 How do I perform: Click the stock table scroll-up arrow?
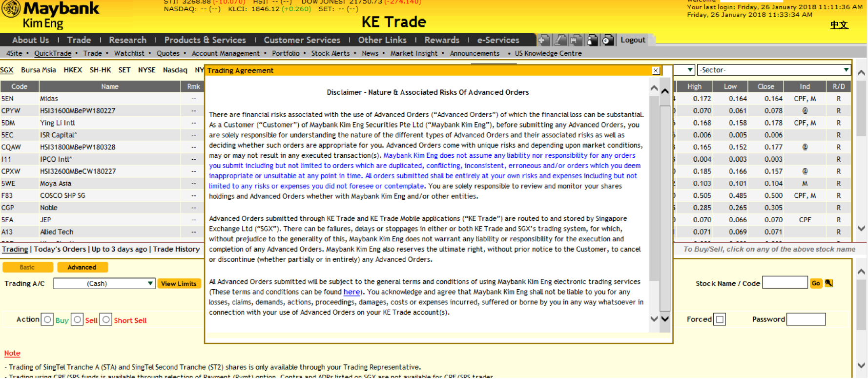point(861,72)
